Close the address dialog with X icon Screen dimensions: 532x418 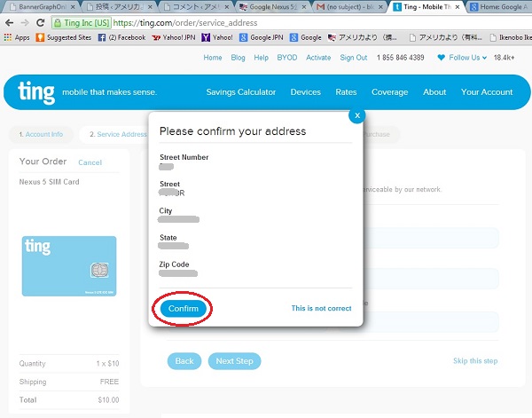pos(357,115)
